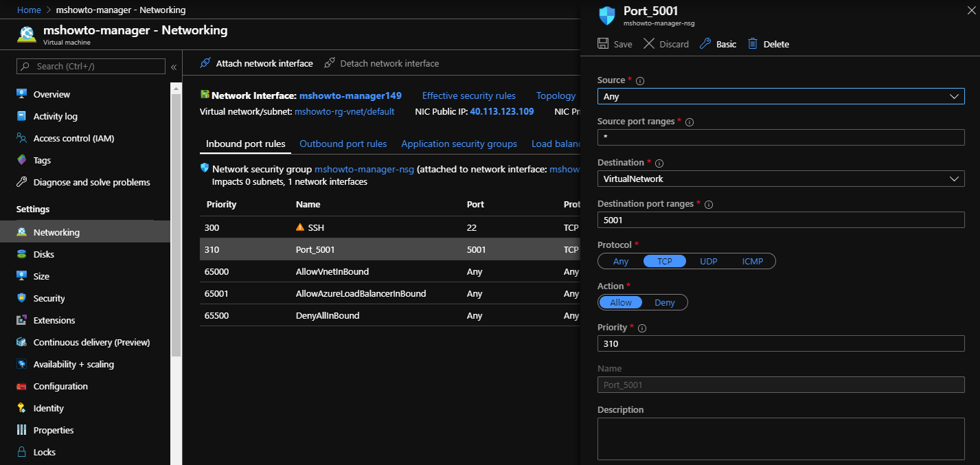
Task: Click the Overview monitor icon in sidebar
Action: pos(21,94)
